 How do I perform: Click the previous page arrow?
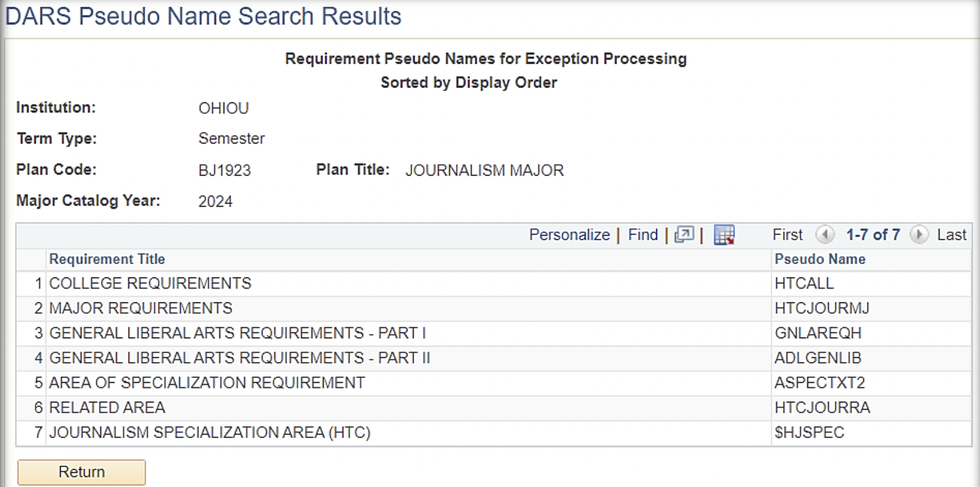tap(825, 235)
